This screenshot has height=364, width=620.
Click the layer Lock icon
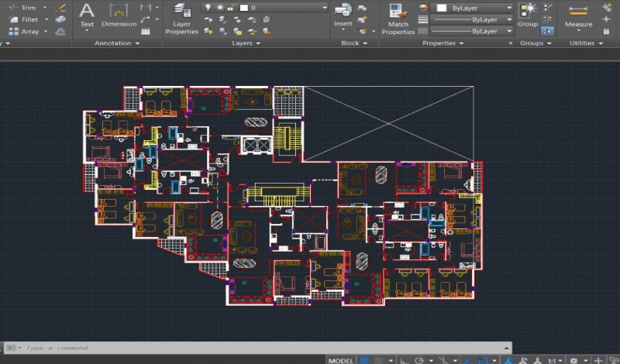click(252, 19)
